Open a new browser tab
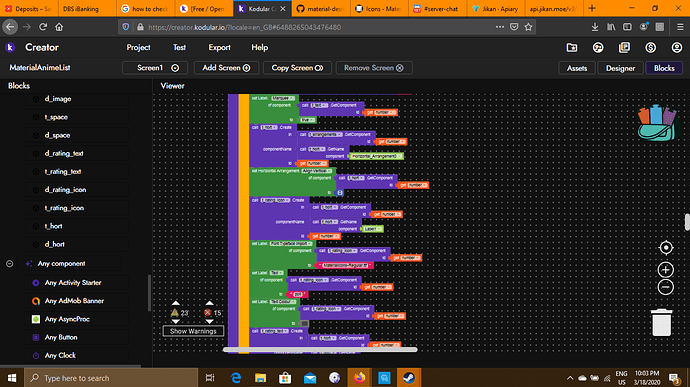 pos(592,8)
